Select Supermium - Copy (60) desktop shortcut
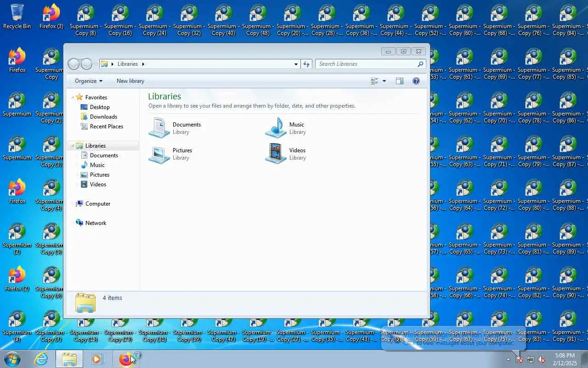This screenshot has height=368, width=588. click(465, 20)
